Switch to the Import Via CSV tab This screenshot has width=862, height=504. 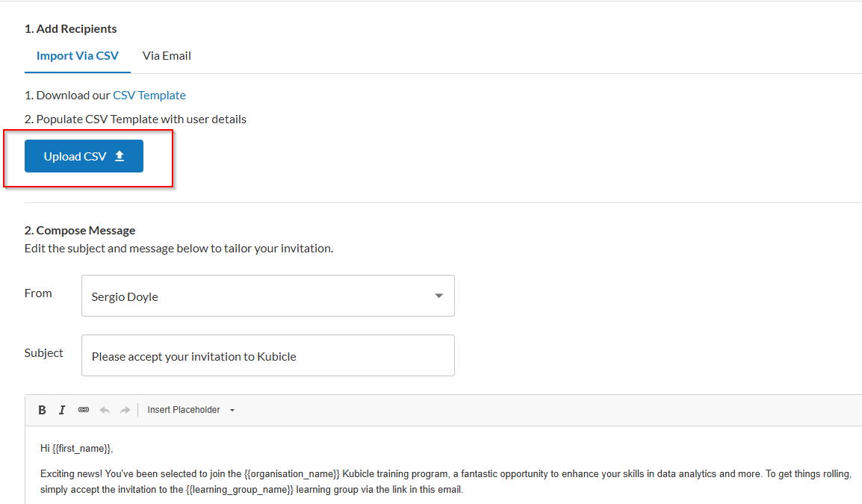coord(77,56)
